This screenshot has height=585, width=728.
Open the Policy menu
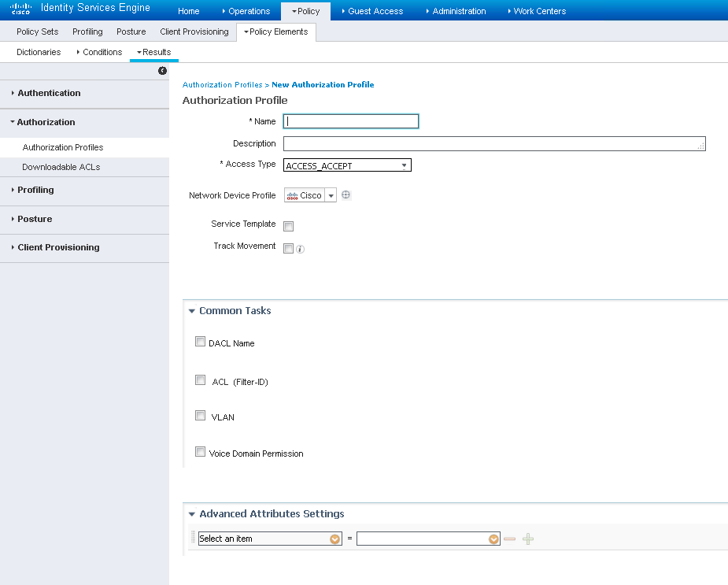pyautogui.click(x=305, y=11)
